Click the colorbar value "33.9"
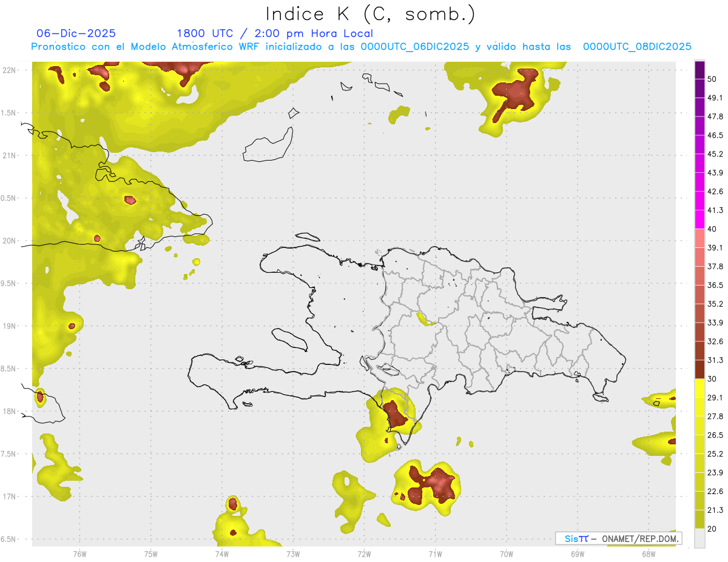The height and width of the screenshot is (562, 728). pyautogui.click(x=715, y=323)
